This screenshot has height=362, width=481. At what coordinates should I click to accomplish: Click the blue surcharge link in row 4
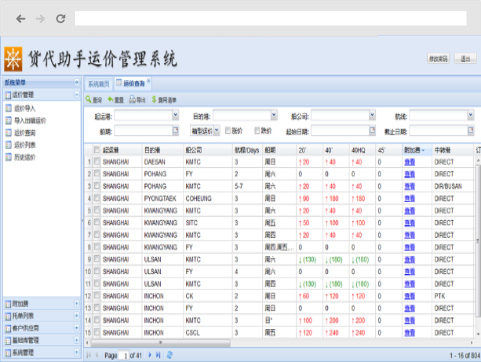coord(409,198)
